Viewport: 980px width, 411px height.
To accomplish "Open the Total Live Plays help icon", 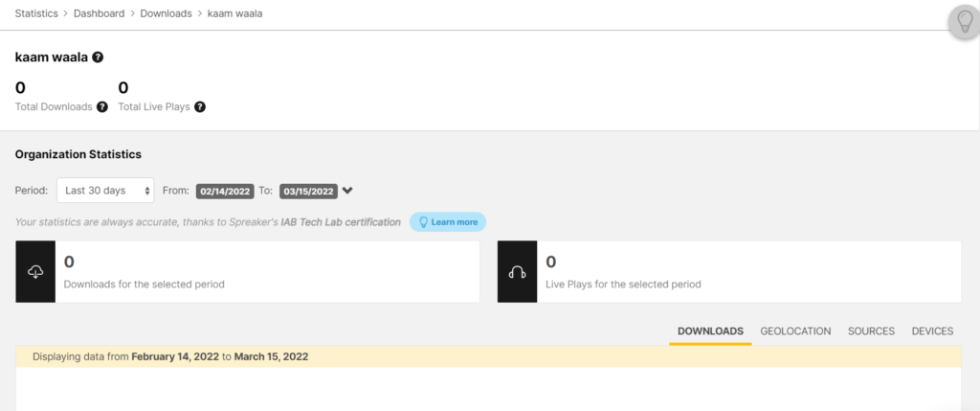I will coord(199,107).
